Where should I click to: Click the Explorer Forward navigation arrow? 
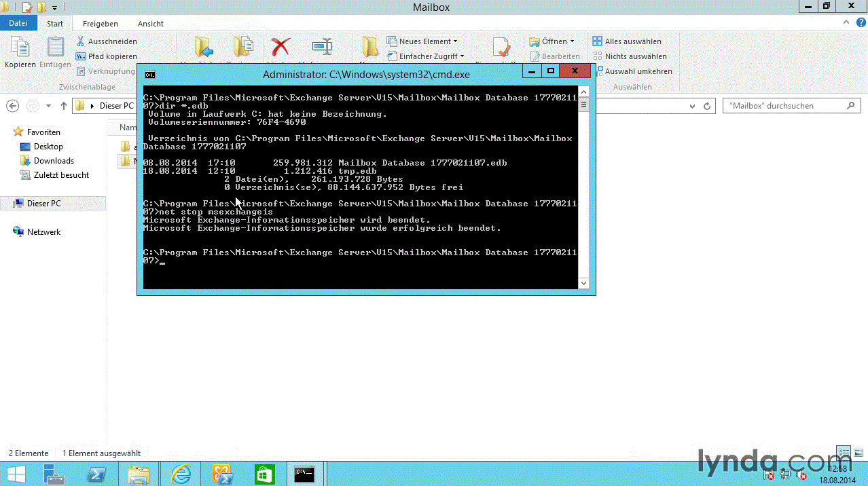point(32,106)
